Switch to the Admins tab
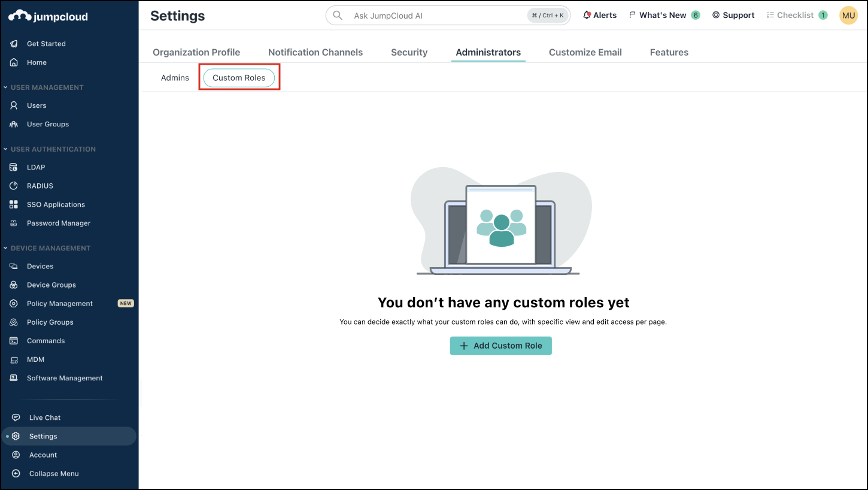This screenshot has width=868, height=490. 175,77
